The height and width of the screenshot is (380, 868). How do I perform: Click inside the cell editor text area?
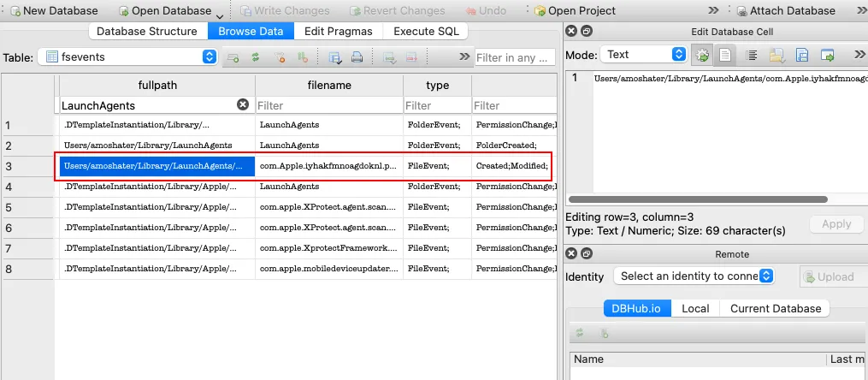[x=730, y=131]
